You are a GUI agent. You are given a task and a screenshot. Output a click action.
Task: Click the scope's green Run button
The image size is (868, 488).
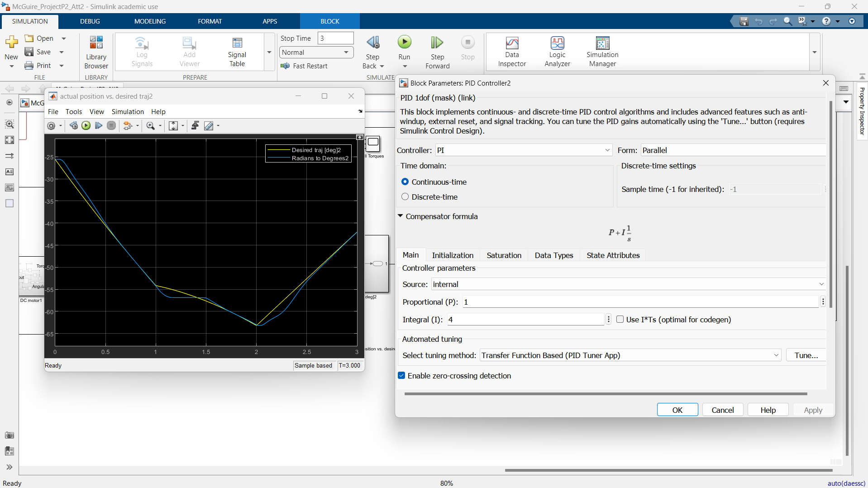pyautogui.click(x=86, y=125)
